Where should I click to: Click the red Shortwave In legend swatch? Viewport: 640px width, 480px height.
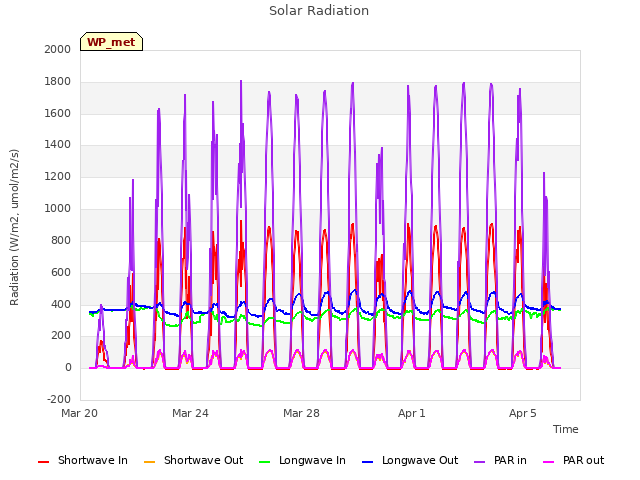(43, 462)
